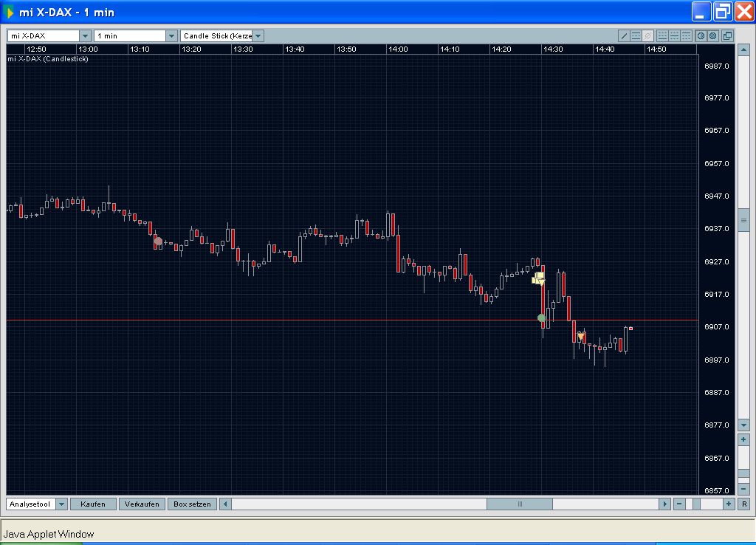The width and height of the screenshot is (756, 545).
Task: Click the line style icon with bottom solid line
Action: pyautogui.click(x=662, y=35)
